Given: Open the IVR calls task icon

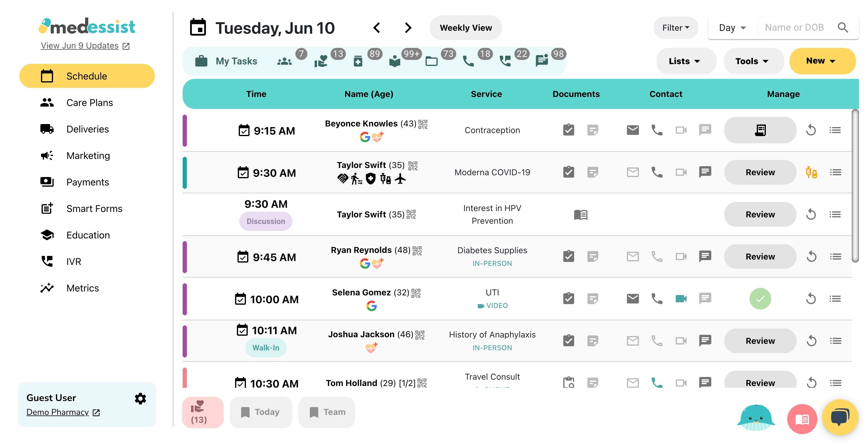Looking at the screenshot, I should pos(505,61).
